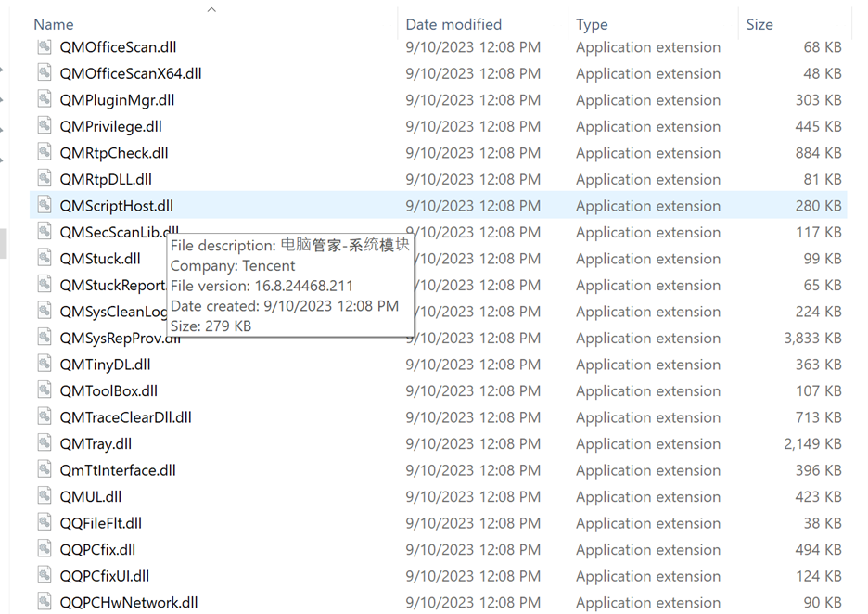Select the file name QMOfficeScan.dll
Viewport: 868px width, 614px height.
(x=118, y=47)
